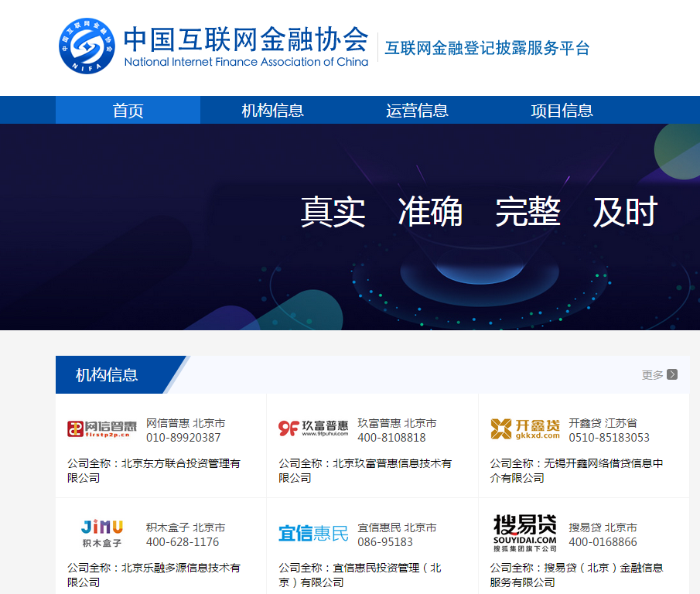Click the 开鑫贷 江苏省 name text
The width and height of the screenshot is (700, 594).
603,423
